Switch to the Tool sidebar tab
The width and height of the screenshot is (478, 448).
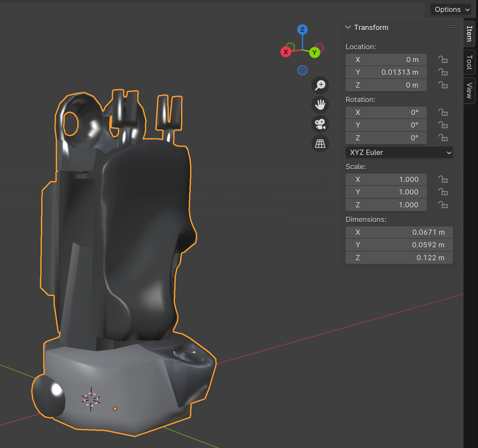click(x=469, y=62)
